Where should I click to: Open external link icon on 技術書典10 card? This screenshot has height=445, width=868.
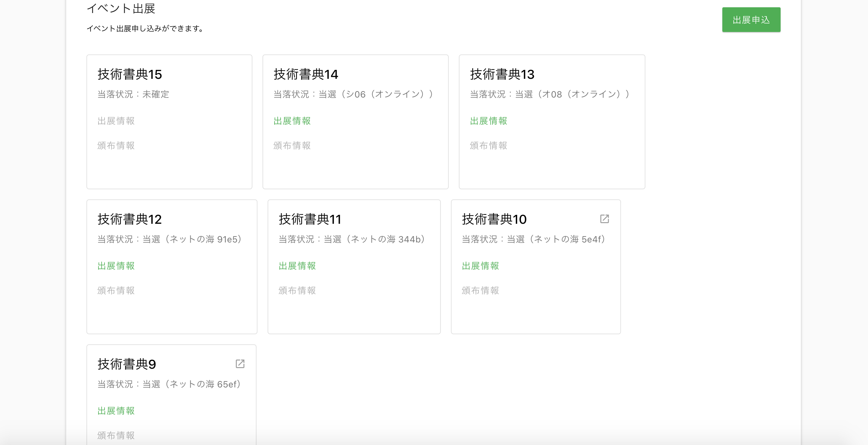[x=605, y=219]
